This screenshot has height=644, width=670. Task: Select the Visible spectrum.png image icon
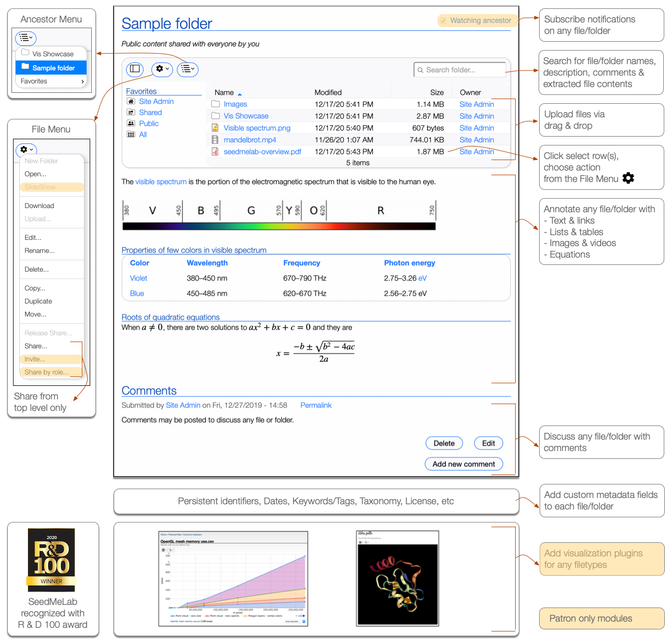[216, 128]
